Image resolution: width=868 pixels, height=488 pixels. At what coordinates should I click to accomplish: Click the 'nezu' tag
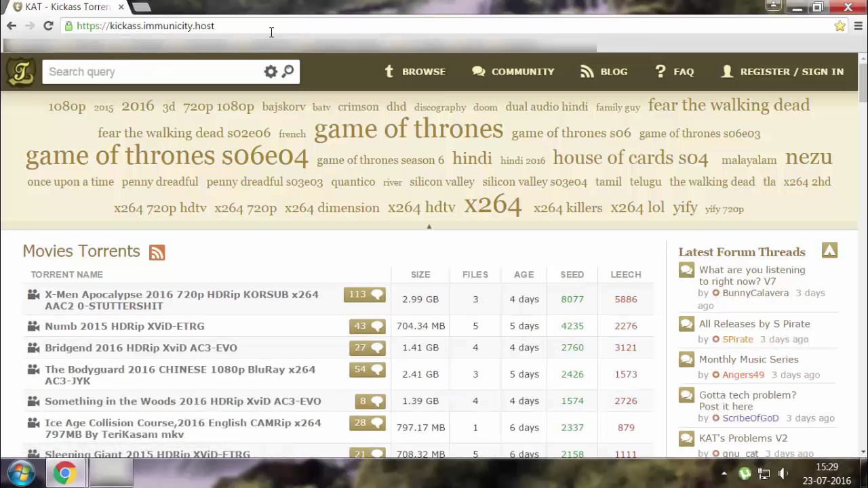[808, 157]
